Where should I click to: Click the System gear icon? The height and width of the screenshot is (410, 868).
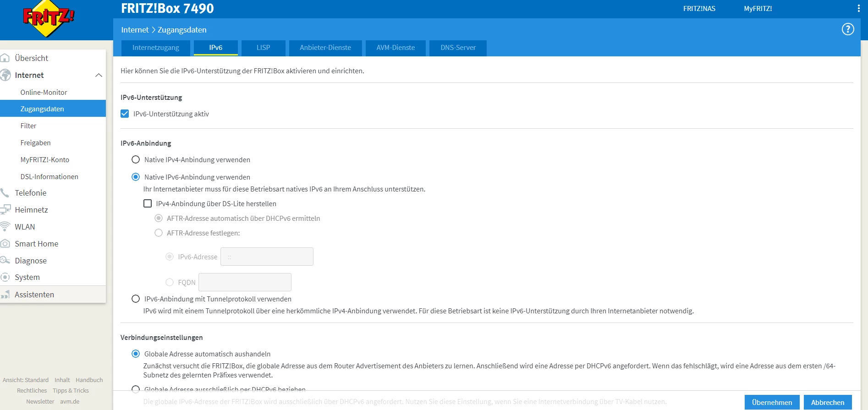(x=5, y=277)
